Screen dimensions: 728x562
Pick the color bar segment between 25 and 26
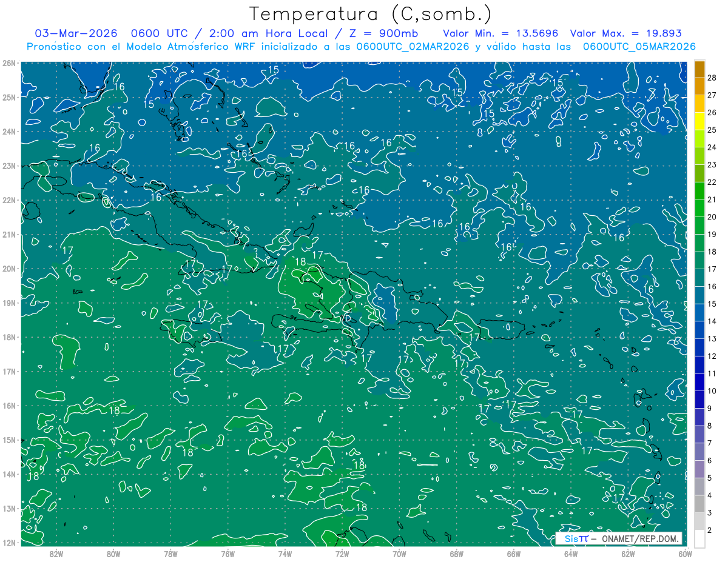coord(699,121)
